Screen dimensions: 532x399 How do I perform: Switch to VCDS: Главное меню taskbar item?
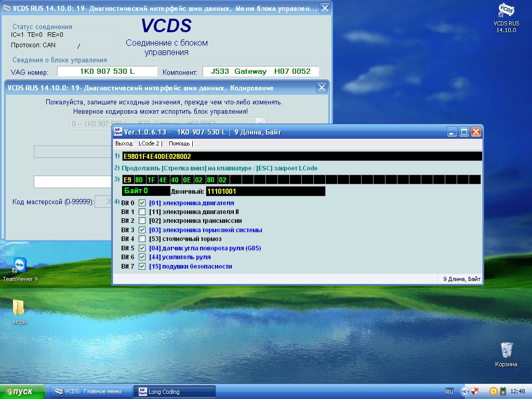pyautogui.click(x=91, y=392)
